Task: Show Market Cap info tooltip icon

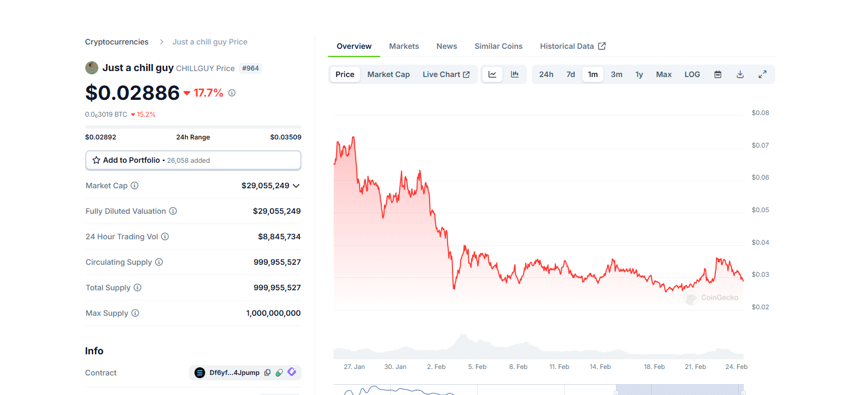Action: pos(135,186)
